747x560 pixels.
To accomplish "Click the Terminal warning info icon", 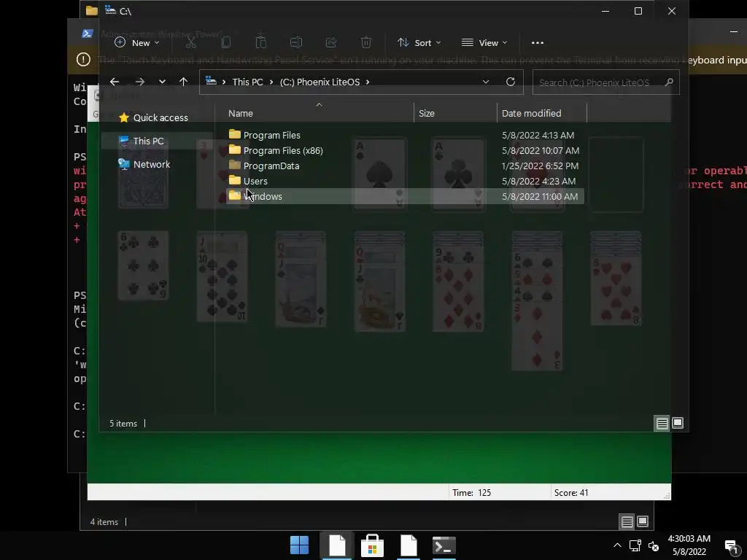I will [83, 60].
